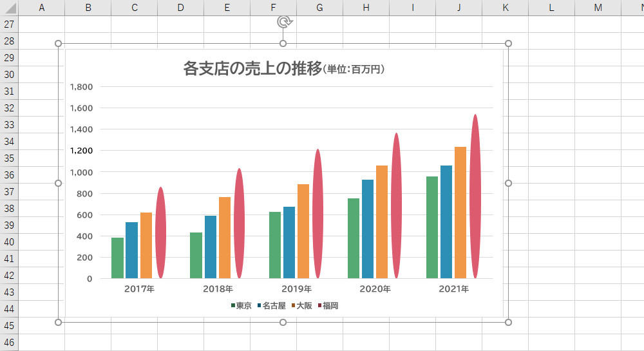Select column F header
Image resolution: width=644 pixels, height=351 pixels.
[x=274, y=8]
